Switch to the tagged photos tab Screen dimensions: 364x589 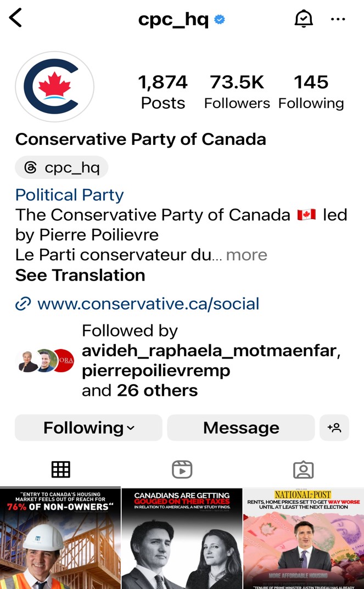coord(303,469)
